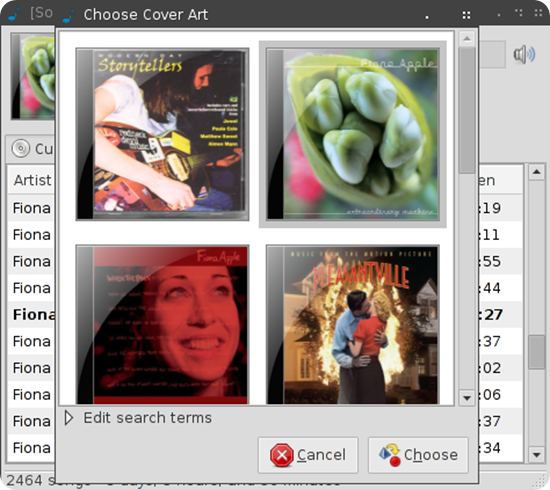Select the Storytellers album cover

[162, 134]
